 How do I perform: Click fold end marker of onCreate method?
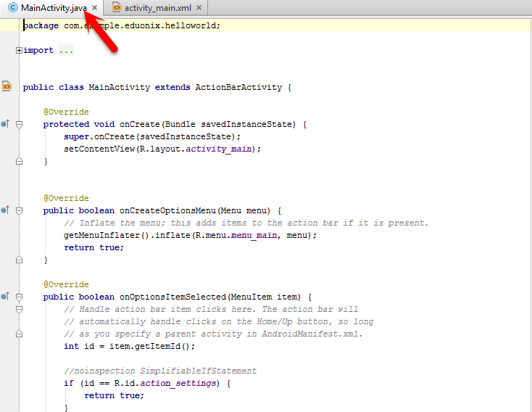tap(20, 161)
